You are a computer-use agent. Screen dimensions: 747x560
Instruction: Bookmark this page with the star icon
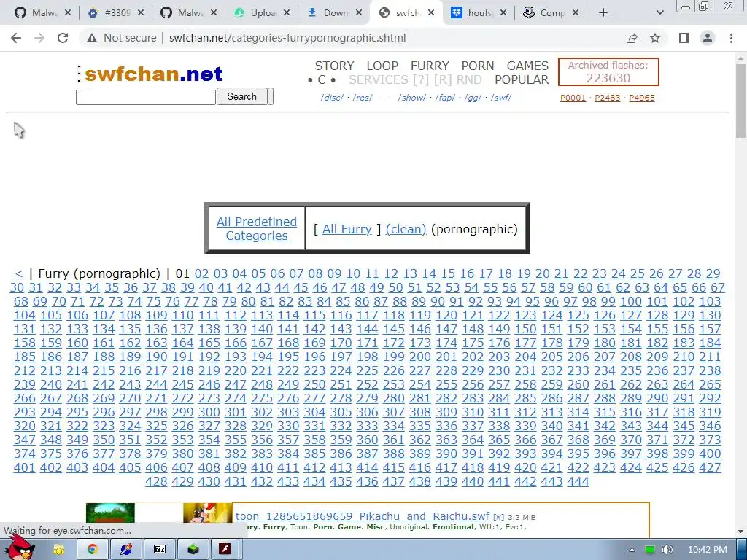(x=655, y=38)
